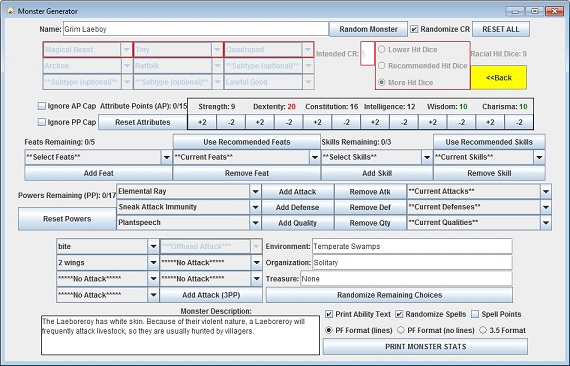This screenshot has width=570, height=366.
Task: Open the Elemental Ray attack dropdown
Action: (255, 192)
